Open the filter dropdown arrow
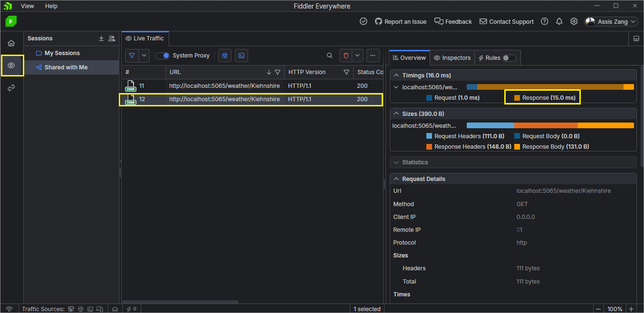644x313 pixels. click(144, 56)
